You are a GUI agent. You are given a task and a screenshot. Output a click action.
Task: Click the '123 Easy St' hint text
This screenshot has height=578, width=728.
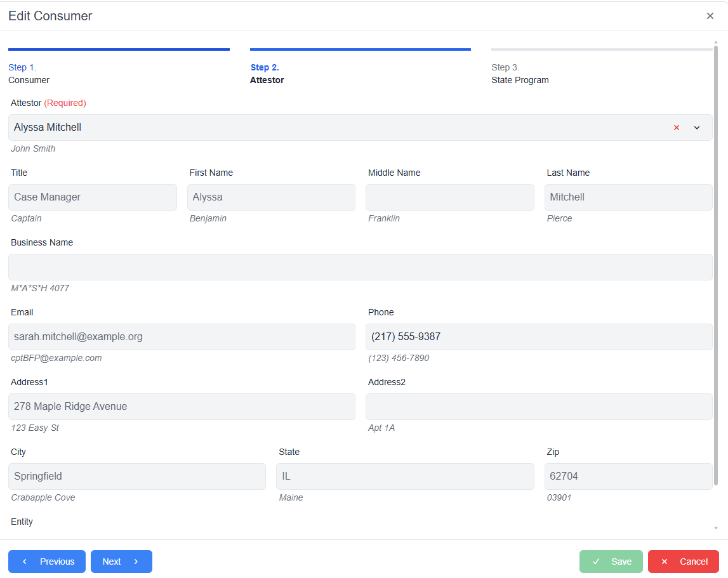[35, 428]
